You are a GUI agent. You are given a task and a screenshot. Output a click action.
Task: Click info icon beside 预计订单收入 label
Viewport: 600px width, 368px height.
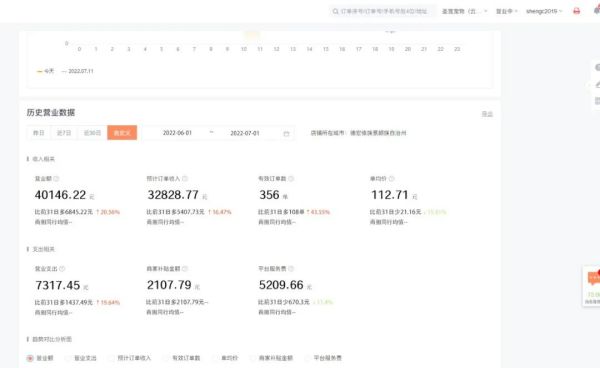click(185, 179)
